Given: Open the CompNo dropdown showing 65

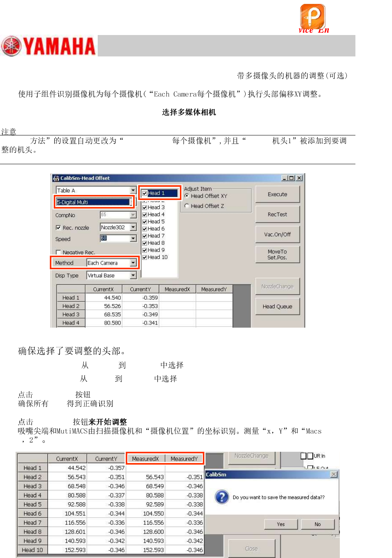Looking at the screenshot, I should (x=133, y=215).
